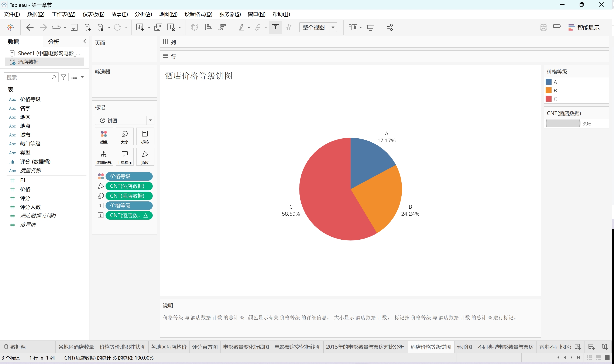This screenshot has height=364, width=614.
Task: Sort ascending toolbar icon
Action: click(208, 27)
